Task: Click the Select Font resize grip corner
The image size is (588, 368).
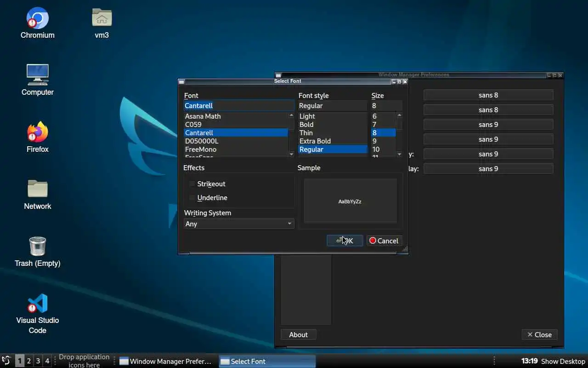Action: pyautogui.click(x=405, y=249)
